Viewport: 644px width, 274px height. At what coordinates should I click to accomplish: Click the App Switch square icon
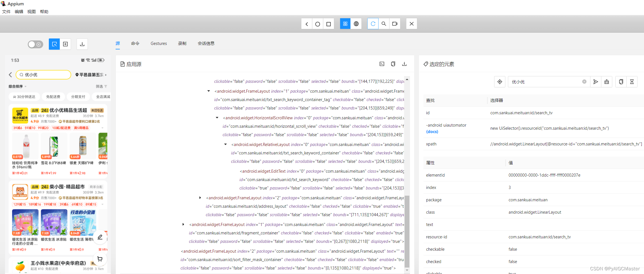pyautogui.click(x=329, y=24)
